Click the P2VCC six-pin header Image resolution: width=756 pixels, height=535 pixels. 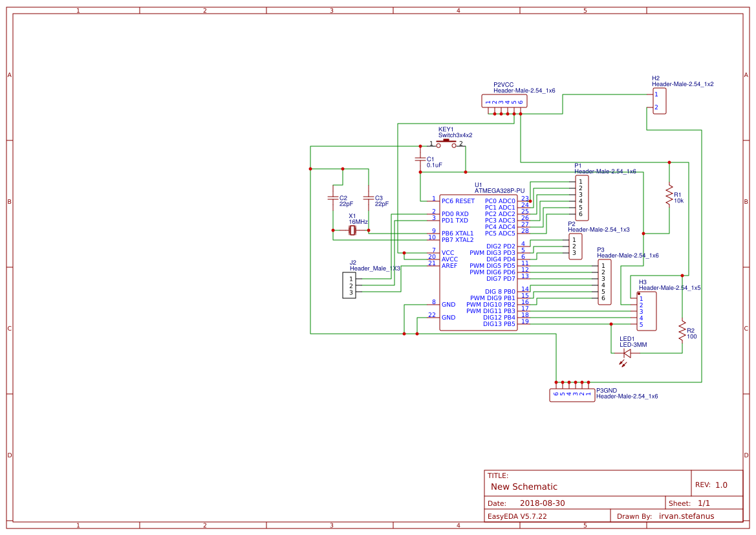click(504, 101)
